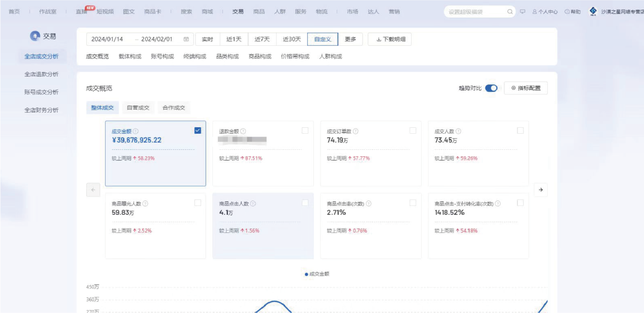Click info icon beside 成交订单数
The width and height of the screenshot is (644, 313).
355,132
